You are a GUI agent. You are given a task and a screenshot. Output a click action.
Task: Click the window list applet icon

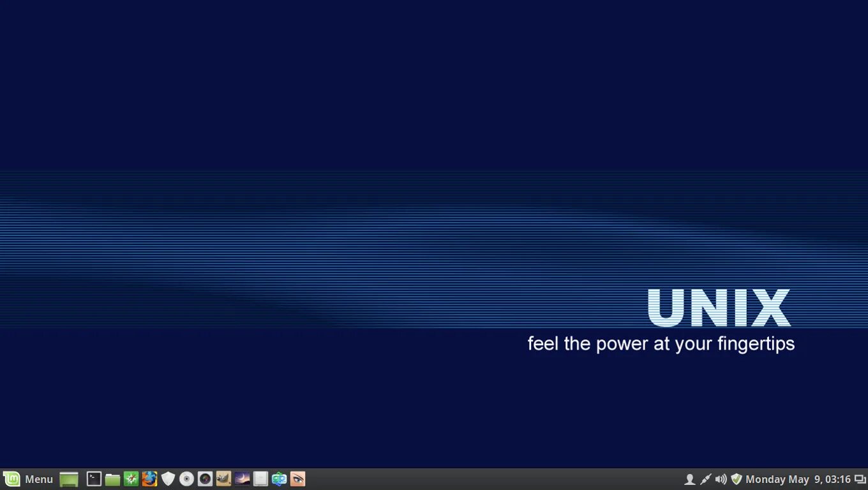(860, 479)
